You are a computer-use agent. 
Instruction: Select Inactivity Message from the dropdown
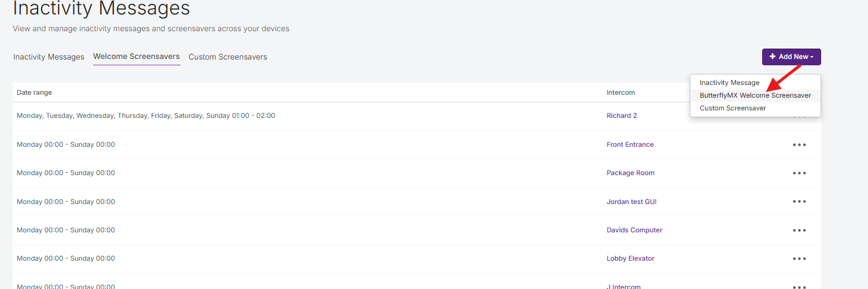pos(729,83)
